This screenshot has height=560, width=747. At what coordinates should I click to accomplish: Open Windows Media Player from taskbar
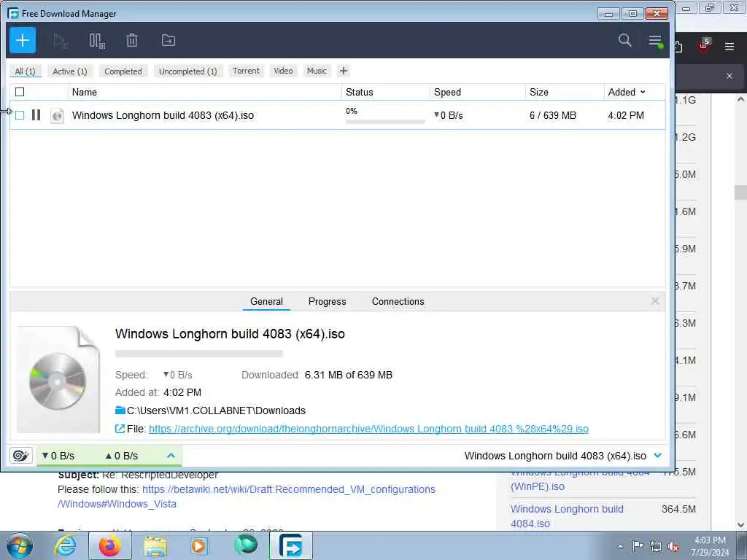click(x=199, y=545)
